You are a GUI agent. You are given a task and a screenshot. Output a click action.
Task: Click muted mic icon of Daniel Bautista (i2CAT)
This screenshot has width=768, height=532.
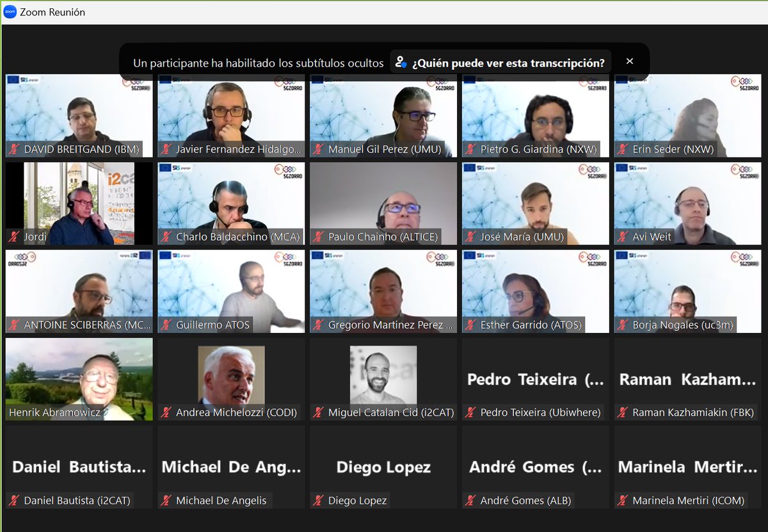(x=14, y=501)
